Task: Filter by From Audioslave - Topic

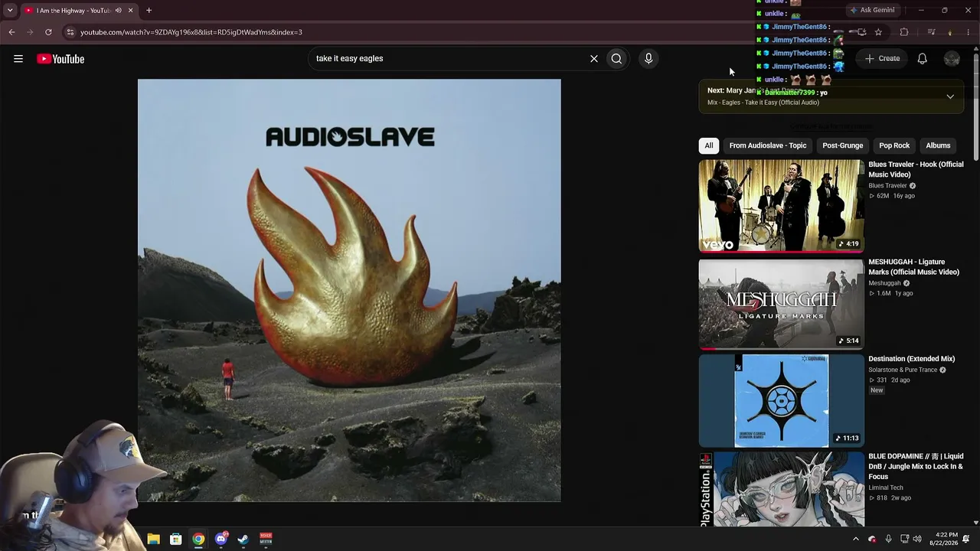Action: (768, 145)
